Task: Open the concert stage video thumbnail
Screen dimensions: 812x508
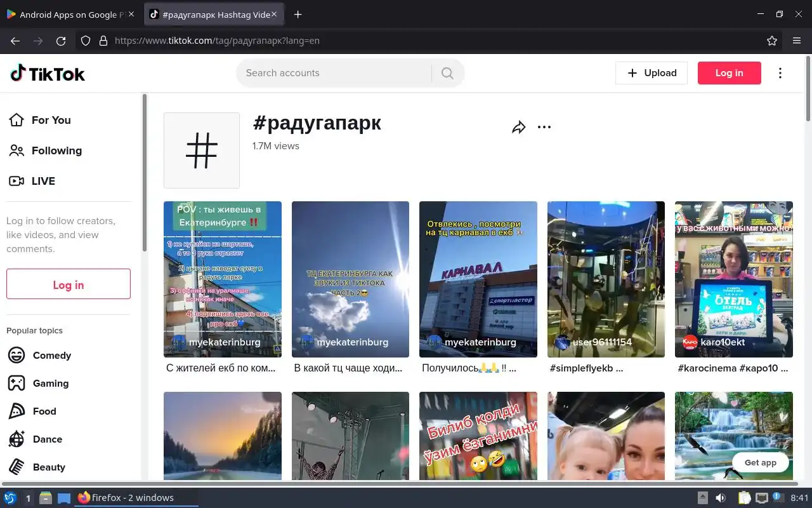Action: click(350, 436)
